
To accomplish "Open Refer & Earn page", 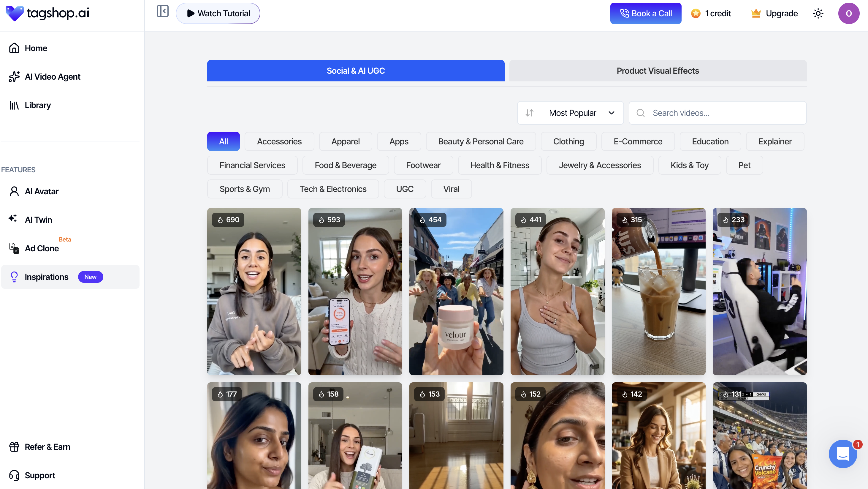I will pos(70,447).
